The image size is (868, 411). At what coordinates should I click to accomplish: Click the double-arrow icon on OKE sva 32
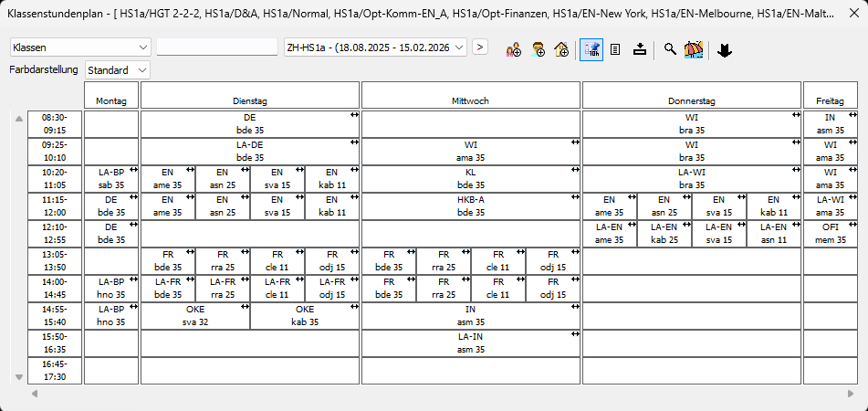pyautogui.click(x=245, y=308)
